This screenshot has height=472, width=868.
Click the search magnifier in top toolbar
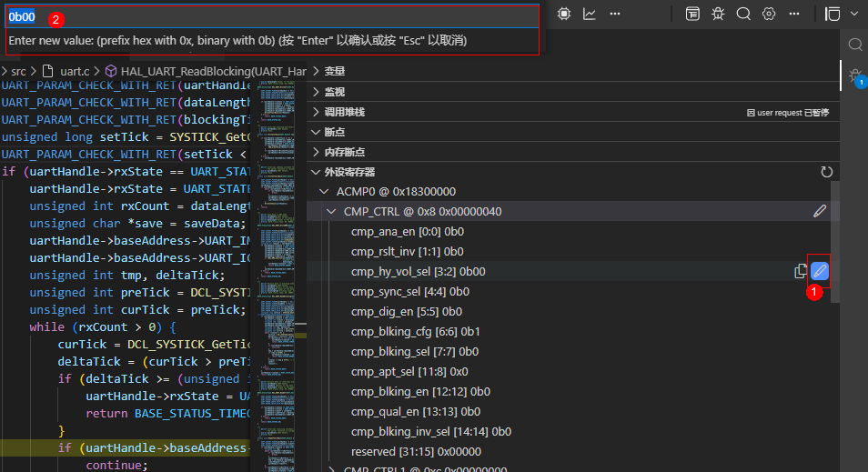click(743, 14)
